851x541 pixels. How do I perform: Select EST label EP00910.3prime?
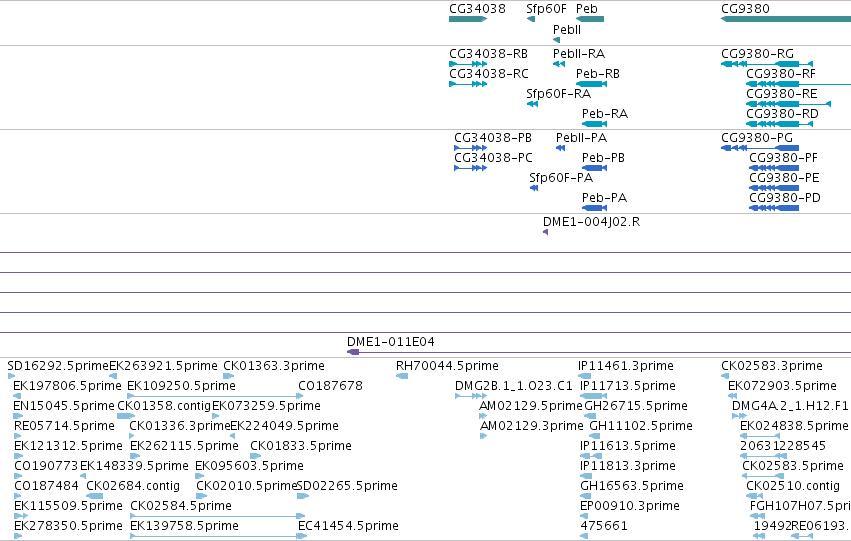point(630,506)
